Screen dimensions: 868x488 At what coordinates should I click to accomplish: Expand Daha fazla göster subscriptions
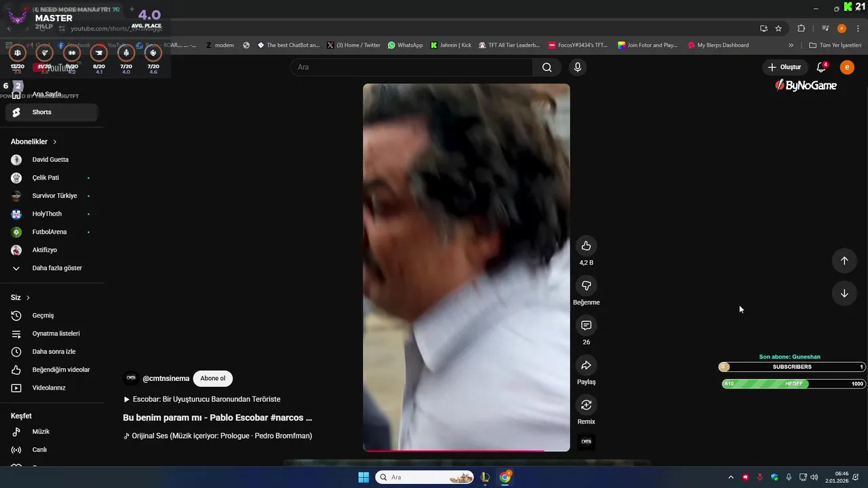pos(52,268)
